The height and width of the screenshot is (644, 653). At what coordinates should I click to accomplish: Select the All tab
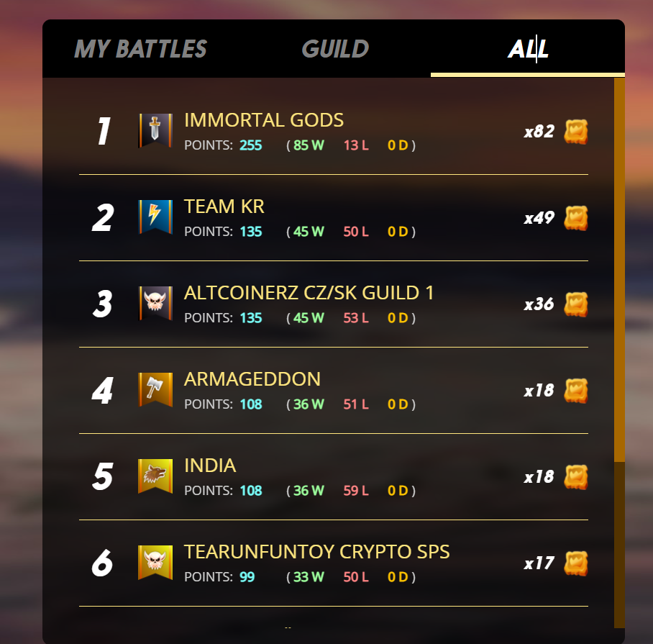coord(528,49)
